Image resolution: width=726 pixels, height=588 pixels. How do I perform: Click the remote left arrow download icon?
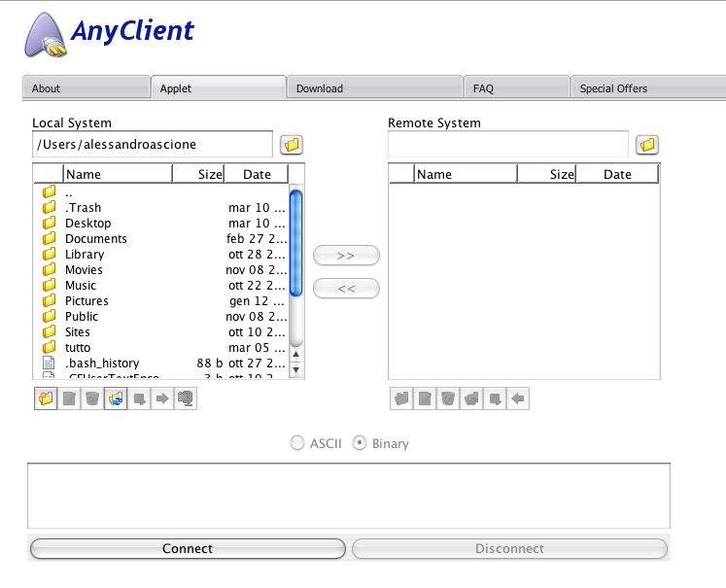(x=518, y=398)
